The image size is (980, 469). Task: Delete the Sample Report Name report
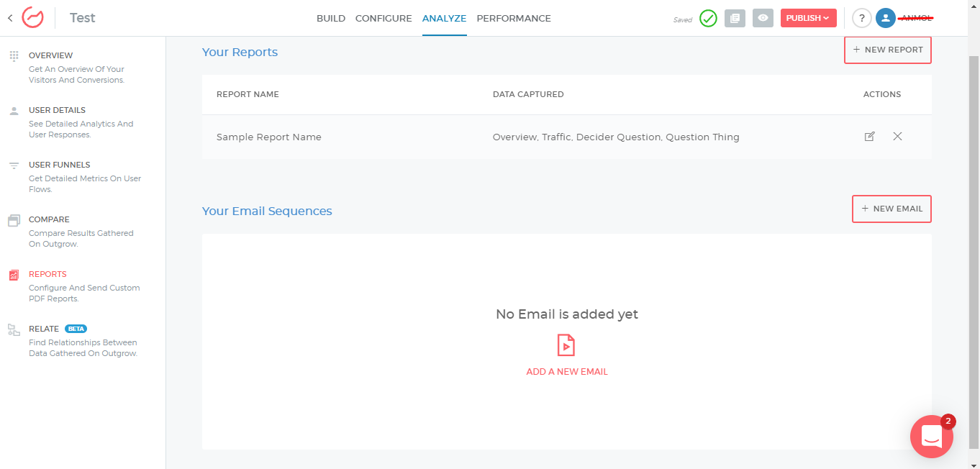tap(897, 137)
